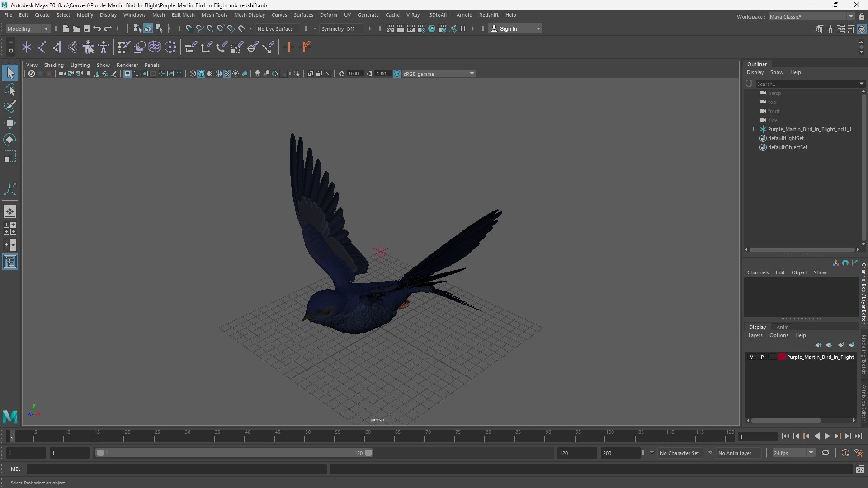Click the Outliner layout shortcut icon
The image size is (868, 488).
pyautogui.click(x=10, y=262)
